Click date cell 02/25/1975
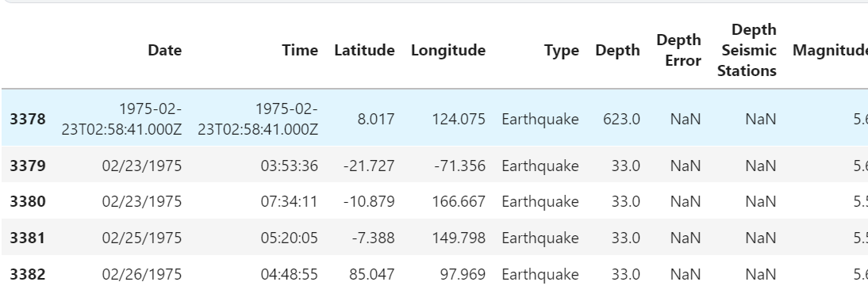Viewport: 868px width, 301px height. (142, 238)
